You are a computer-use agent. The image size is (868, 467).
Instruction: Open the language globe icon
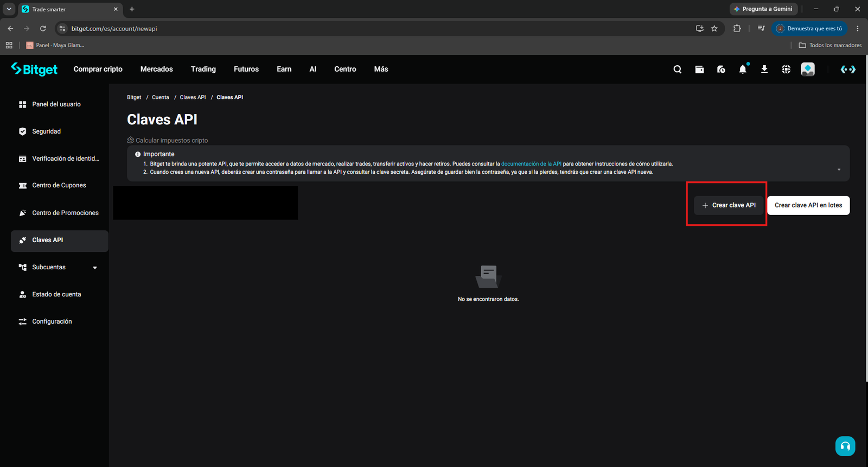pos(786,70)
